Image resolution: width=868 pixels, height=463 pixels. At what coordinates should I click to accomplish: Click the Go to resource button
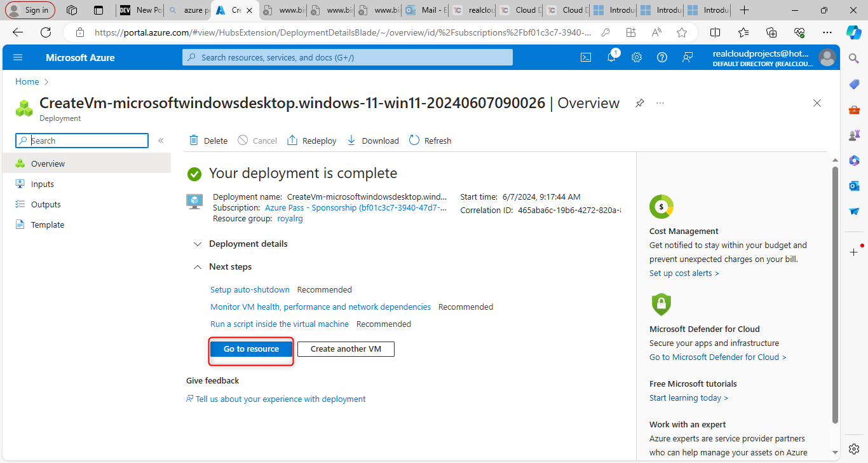point(251,349)
